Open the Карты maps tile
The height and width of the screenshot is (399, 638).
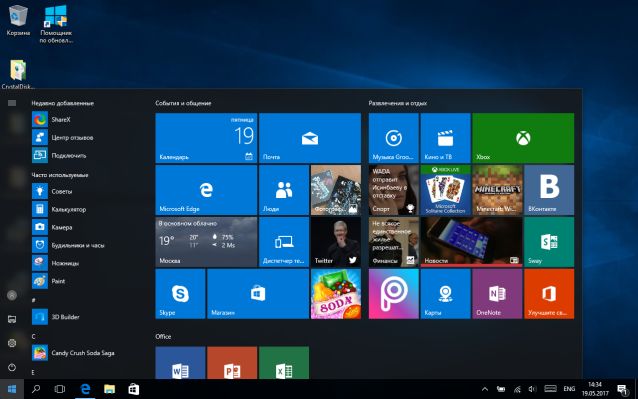tap(446, 294)
